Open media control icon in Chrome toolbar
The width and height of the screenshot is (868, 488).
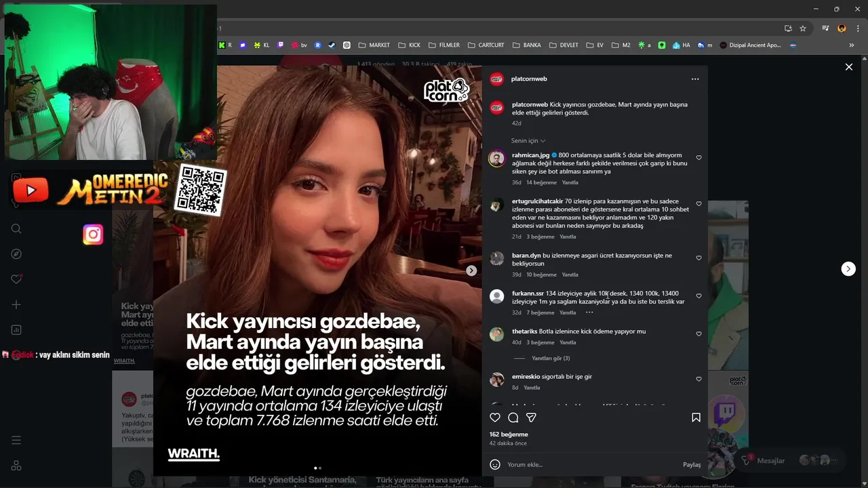[825, 28]
